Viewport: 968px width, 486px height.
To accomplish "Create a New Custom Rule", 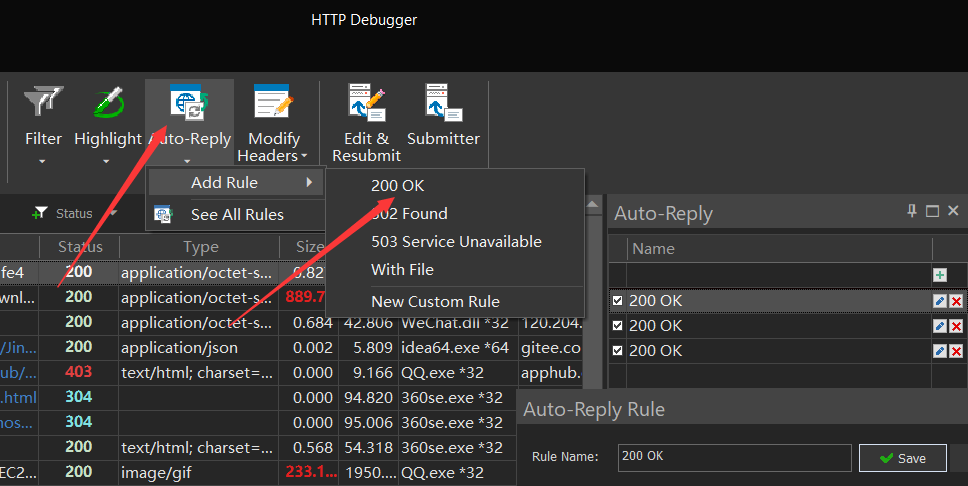I will (435, 301).
